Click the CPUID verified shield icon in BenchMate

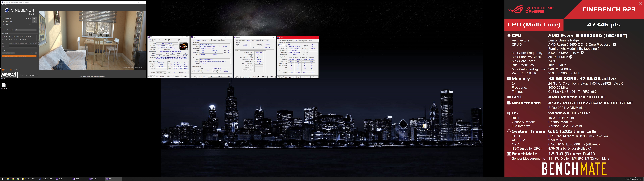click(614, 44)
